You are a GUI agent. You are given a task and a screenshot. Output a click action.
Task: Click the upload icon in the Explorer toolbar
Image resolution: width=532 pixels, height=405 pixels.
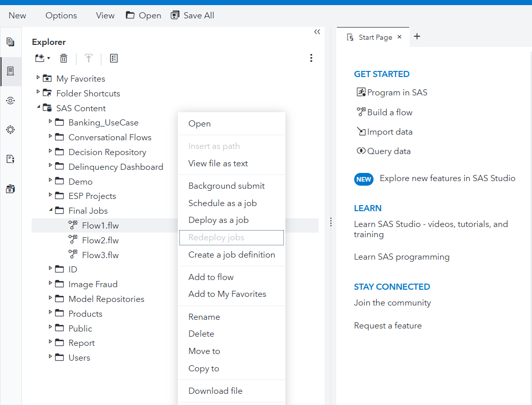click(89, 58)
